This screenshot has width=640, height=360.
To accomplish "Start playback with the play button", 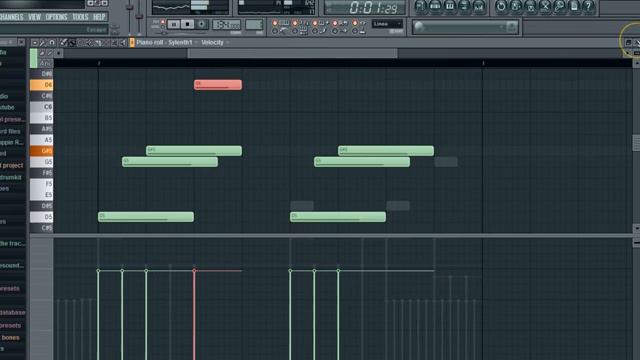I will (x=173, y=24).
